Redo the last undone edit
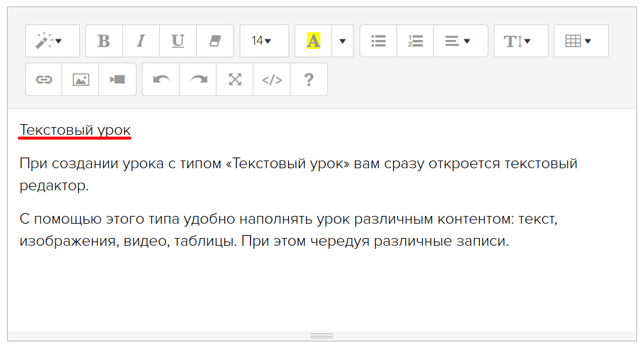This screenshot has width=644, height=346. [x=198, y=79]
